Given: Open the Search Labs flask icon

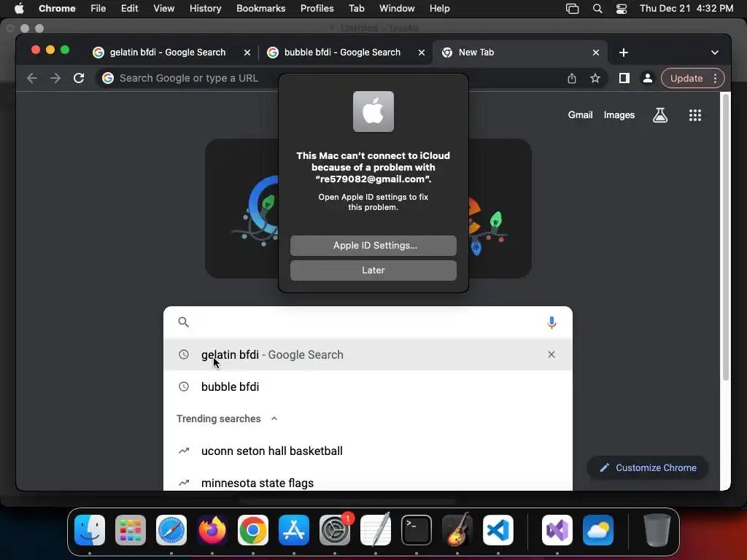Looking at the screenshot, I should coord(659,114).
